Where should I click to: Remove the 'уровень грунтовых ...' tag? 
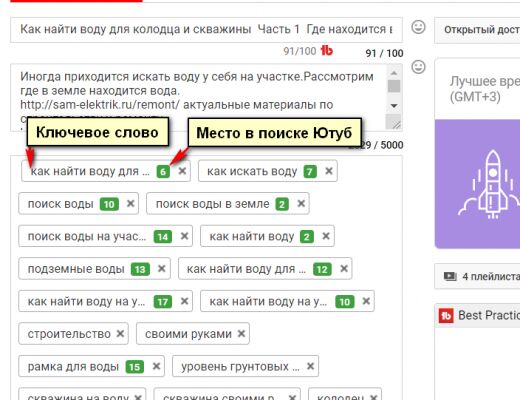310,366
